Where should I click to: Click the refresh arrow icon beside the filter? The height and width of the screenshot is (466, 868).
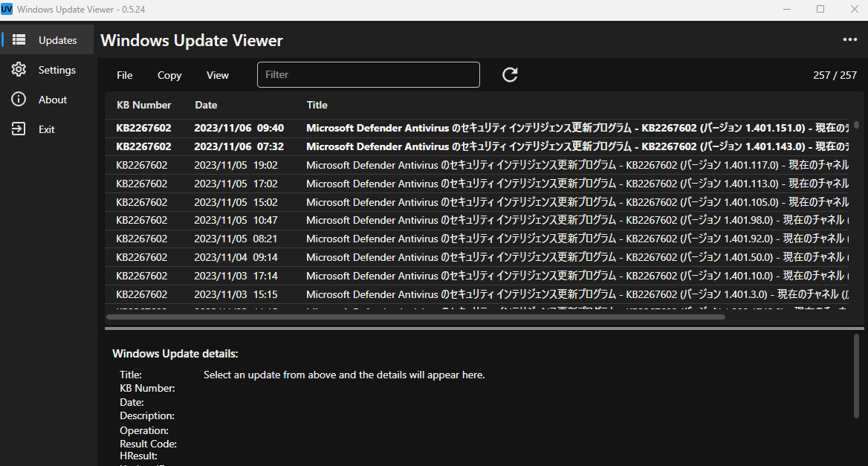tap(510, 75)
